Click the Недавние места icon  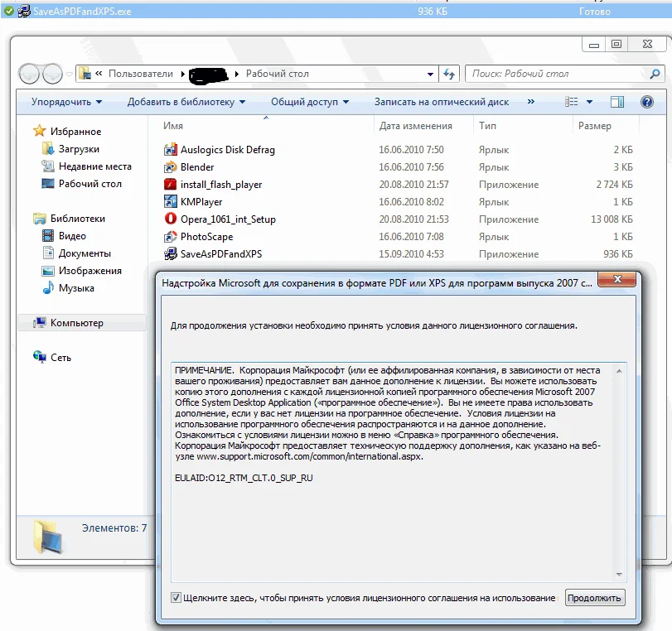[x=47, y=166]
